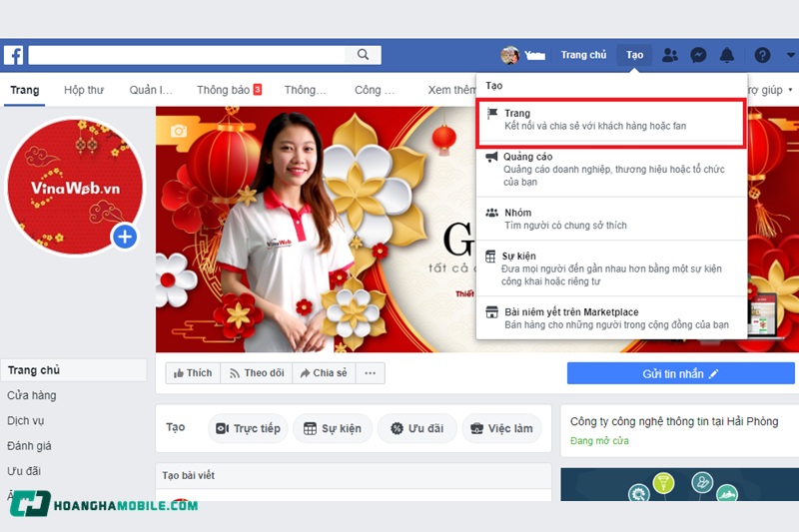Open Đánh giá in left sidebar
Viewport: 799px width, 532px height.
[x=29, y=446]
